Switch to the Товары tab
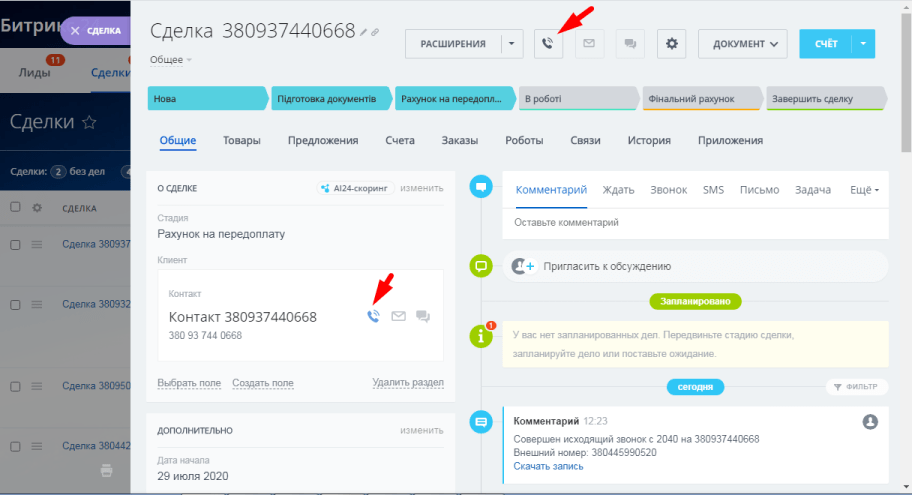Viewport: 912px width, 495px height. pyautogui.click(x=242, y=141)
